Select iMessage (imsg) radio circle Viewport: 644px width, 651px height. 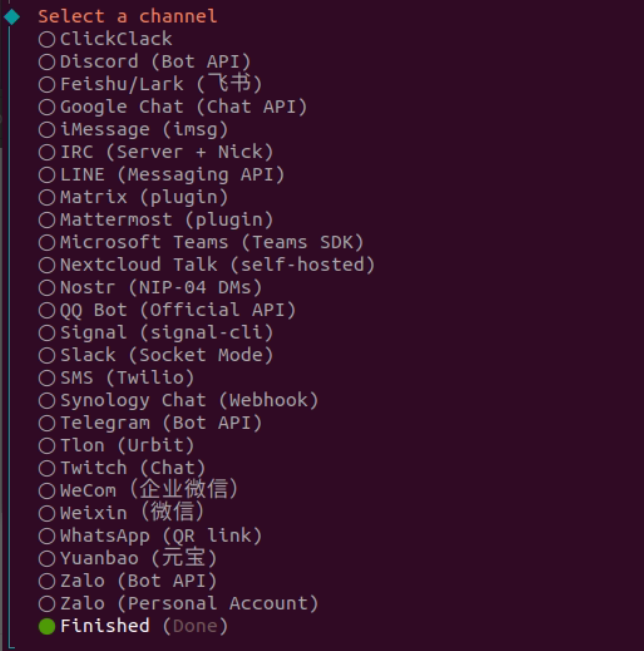point(47,130)
